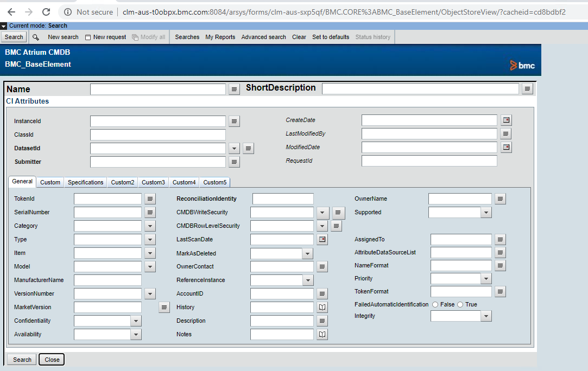Viewport: 588px width, 371px height.
Task: Open the CreateDate calendar picker
Action: pyautogui.click(x=506, y=120)
